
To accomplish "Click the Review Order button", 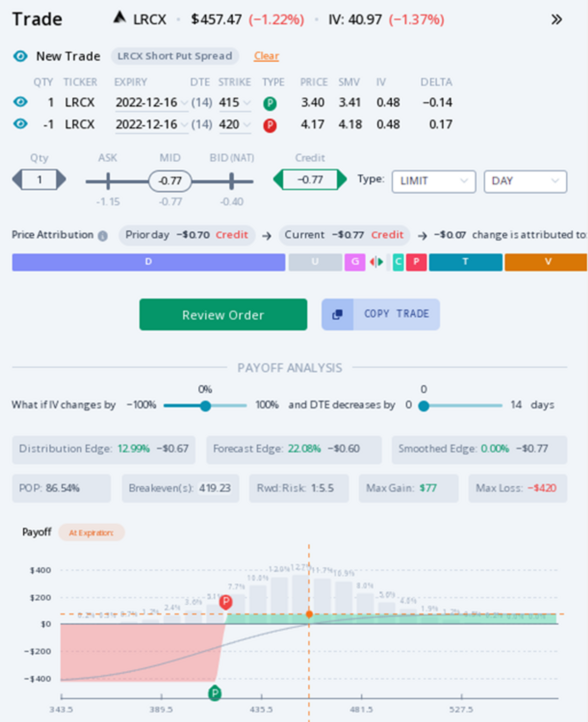I will [x=223, y=314].
